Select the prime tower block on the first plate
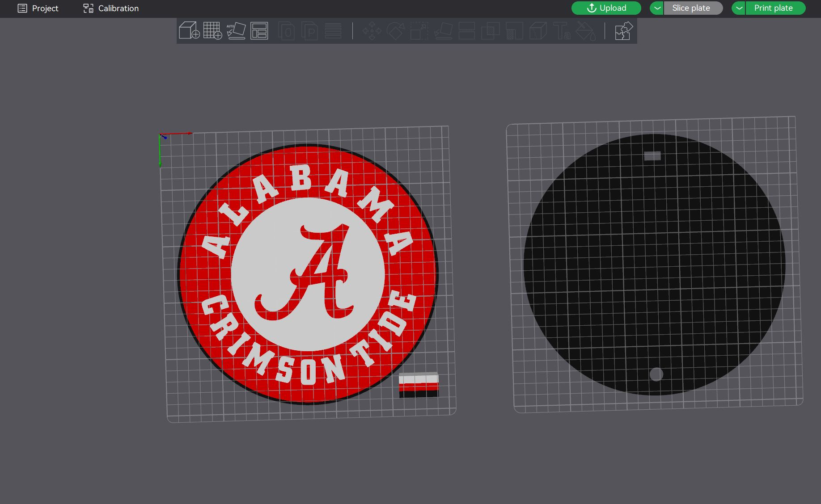This screenshot has width=821, height=504. 419,385
